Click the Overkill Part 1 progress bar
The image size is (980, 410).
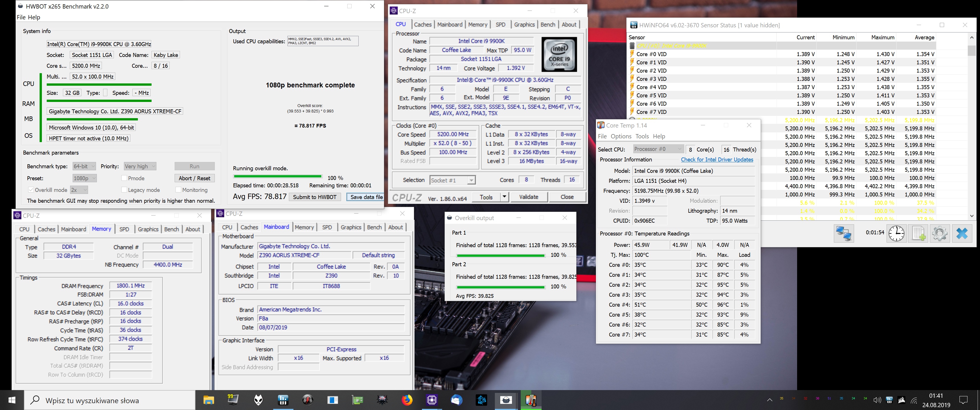click(x=501, y=256)
